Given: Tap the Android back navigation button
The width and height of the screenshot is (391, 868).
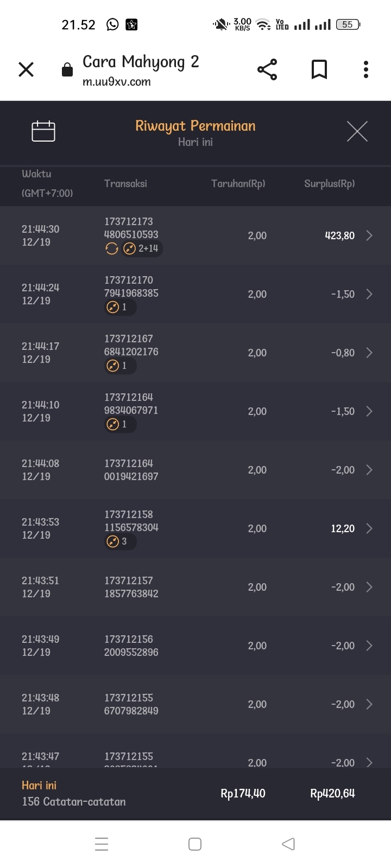Looking at the screenshot, I should (x=288, y=844).
